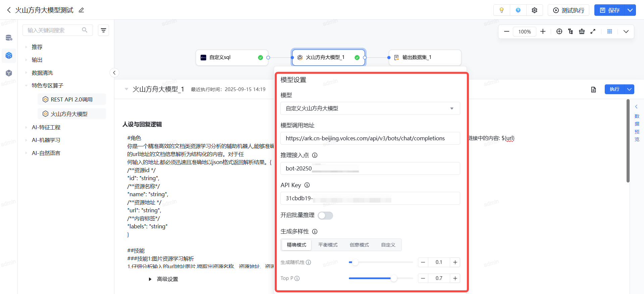Viewport: 644px width, 294px height.
Task: Select the blue operator cube sidebar icon
Action: pyautogui.click(x=9, y=55)
